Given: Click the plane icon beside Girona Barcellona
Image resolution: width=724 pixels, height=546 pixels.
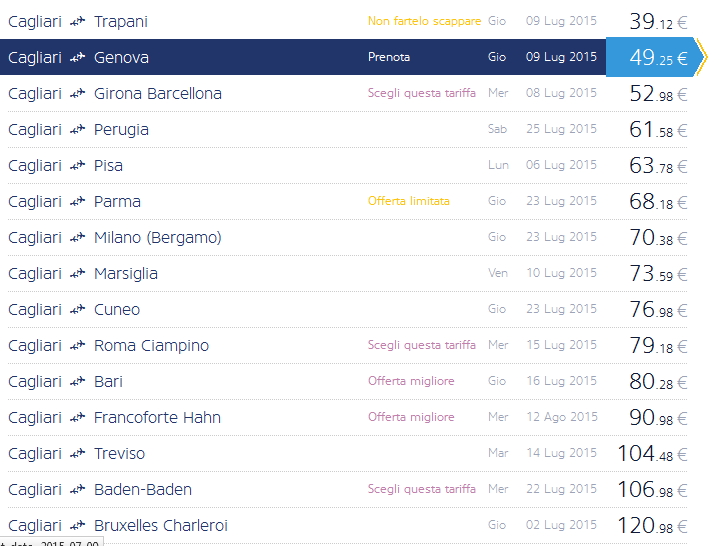Looking at the screenshot, I should click(78, 94).
